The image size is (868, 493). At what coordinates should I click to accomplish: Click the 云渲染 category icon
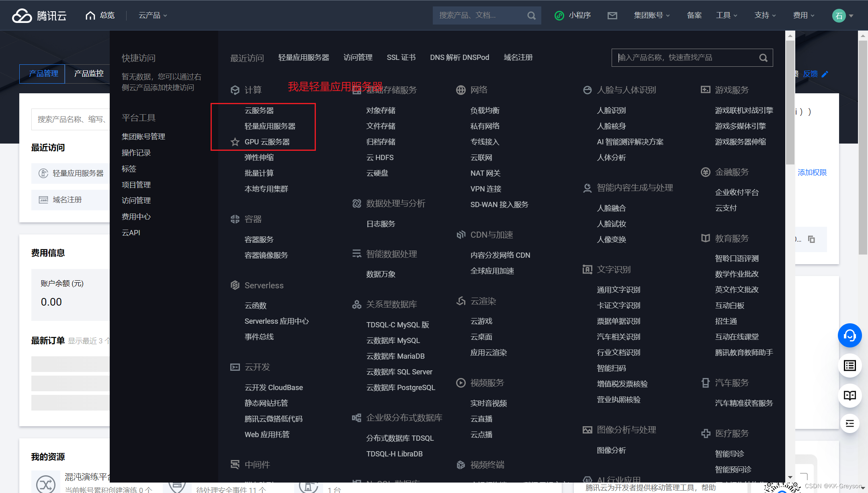point(461,301)
